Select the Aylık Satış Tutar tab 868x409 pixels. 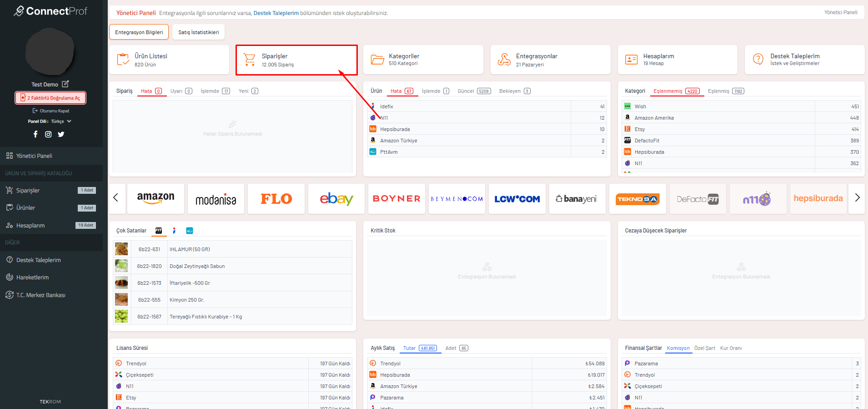click(x=420, y=348)
